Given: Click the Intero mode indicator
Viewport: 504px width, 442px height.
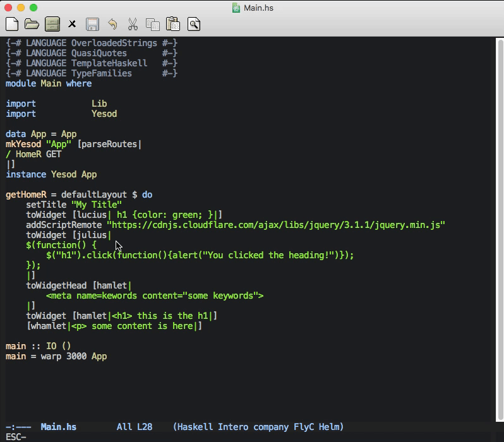Looking at the screenshot, I should pos(233,427).
